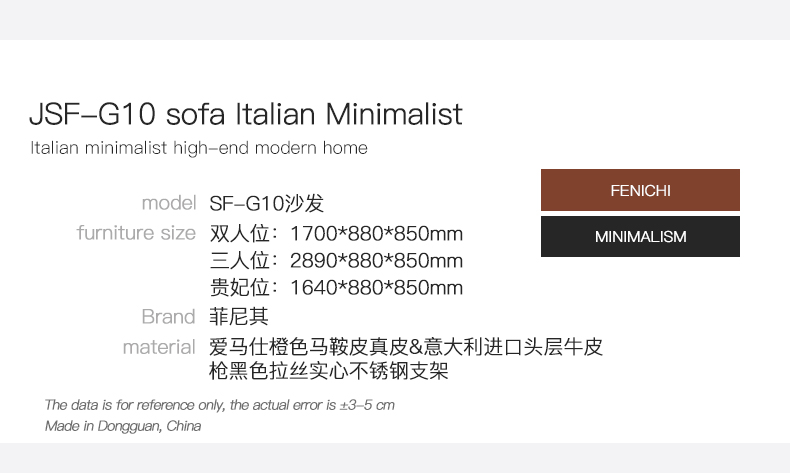Click the material label

pyautogui.click(x=159, y=347)
